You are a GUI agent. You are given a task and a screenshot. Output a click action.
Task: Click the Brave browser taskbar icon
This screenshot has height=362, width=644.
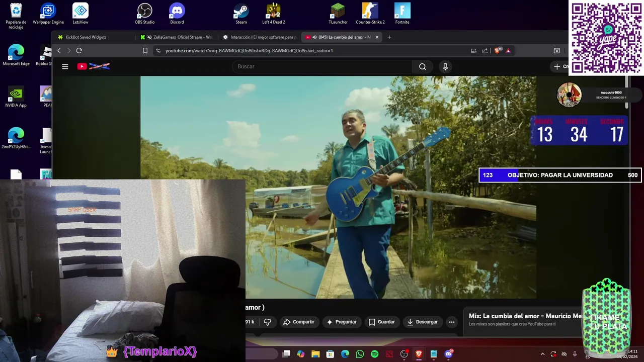click(419, 354)
